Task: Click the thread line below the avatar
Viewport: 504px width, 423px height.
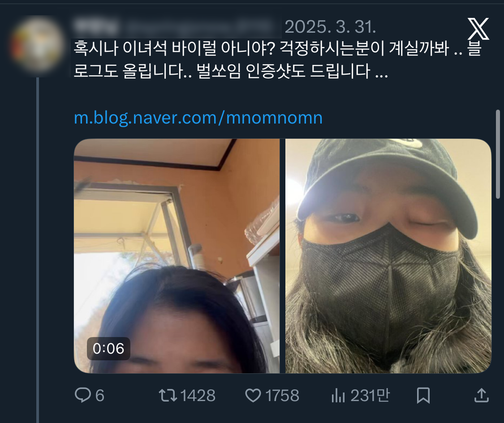Action: coord(38,246)
